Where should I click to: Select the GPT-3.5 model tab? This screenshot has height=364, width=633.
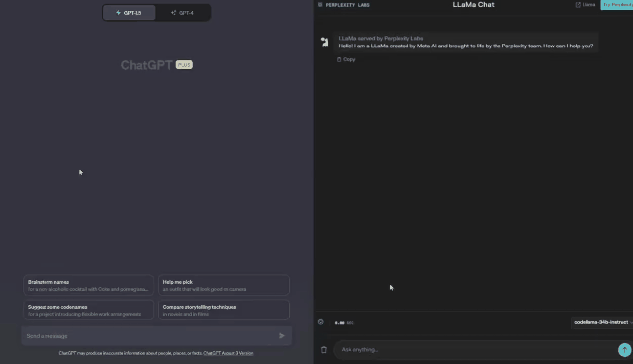pos(129,13)
